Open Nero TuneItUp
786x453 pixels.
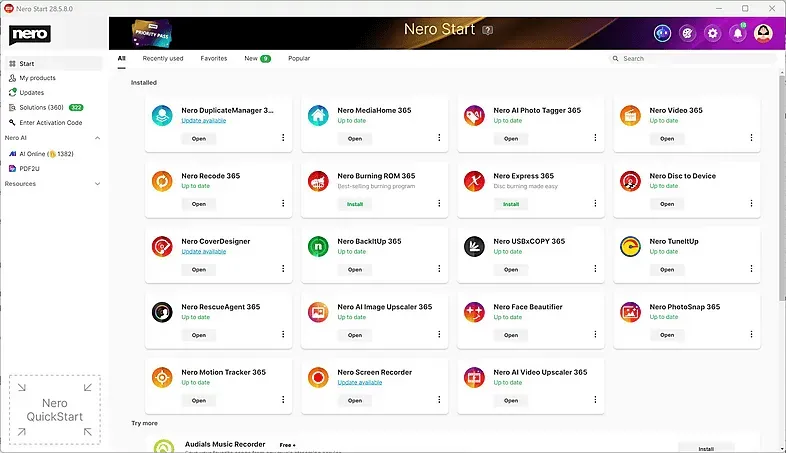pos(667,270)
